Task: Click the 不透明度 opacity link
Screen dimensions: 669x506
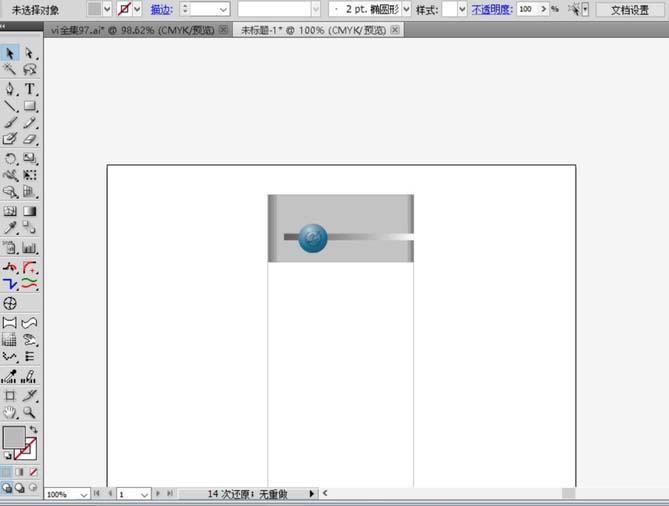Action: tap(492, 9)
